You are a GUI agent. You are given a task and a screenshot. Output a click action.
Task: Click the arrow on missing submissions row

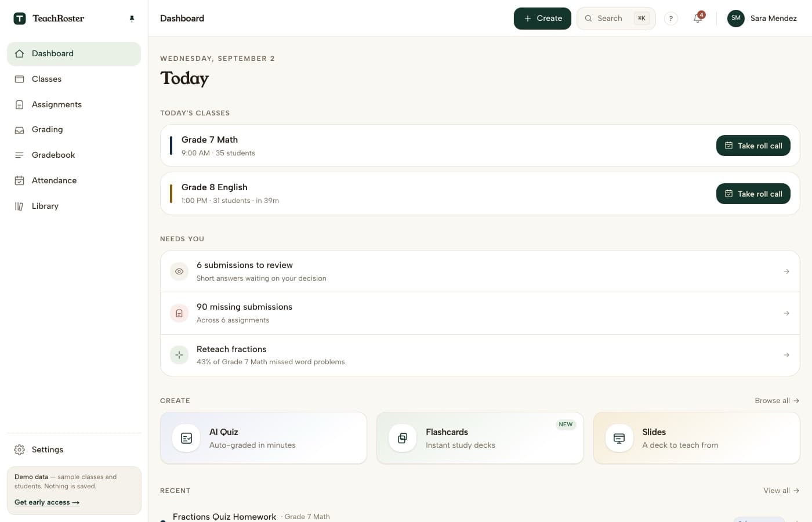[x=786, y=313]
